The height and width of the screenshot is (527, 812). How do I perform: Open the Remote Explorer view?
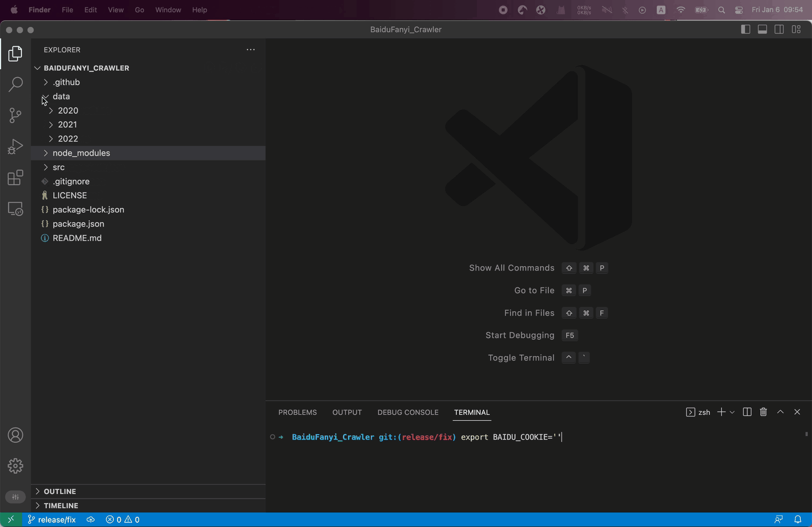coord(16,209)
